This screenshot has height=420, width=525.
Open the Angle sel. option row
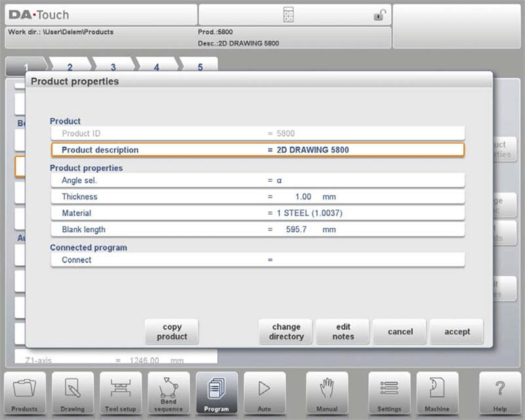coord(257,180)
